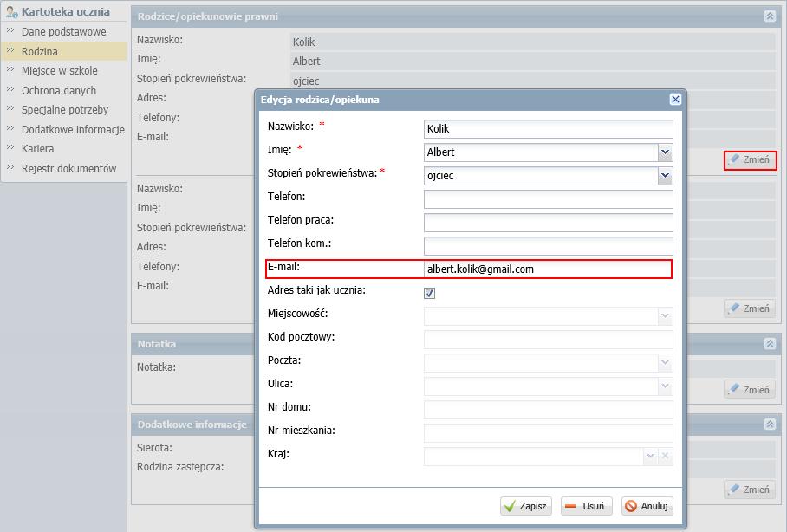The image size is (787, 532).
Task: Collapse the Notatka panel
Action: tap(770, 343)
